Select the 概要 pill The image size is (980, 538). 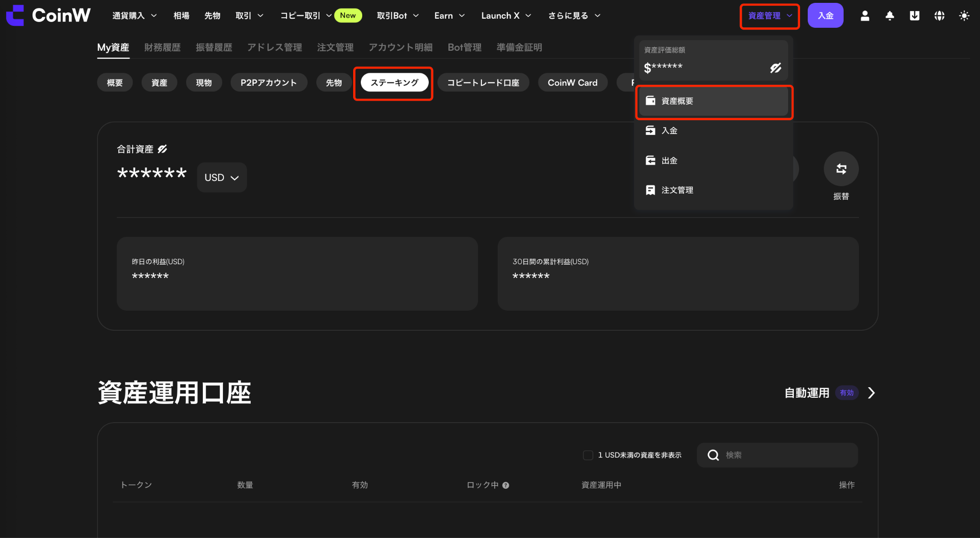115,82
